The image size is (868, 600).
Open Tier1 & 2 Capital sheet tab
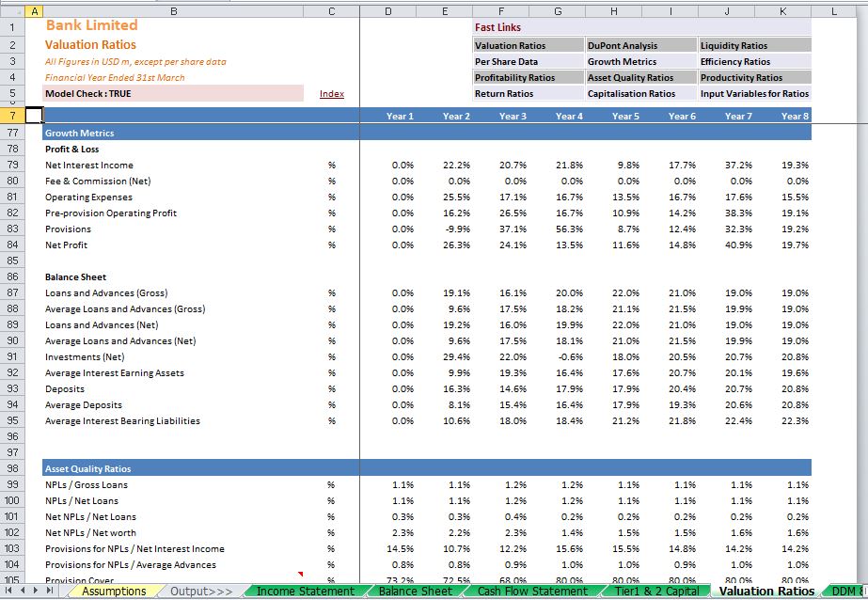(x=656, y=592)
